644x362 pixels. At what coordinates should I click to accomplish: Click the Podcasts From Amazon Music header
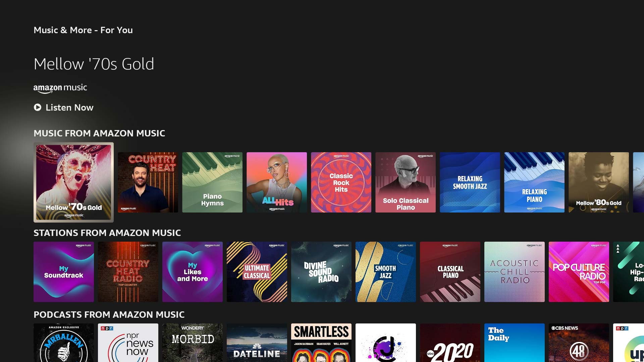click(x=109, y=314)
